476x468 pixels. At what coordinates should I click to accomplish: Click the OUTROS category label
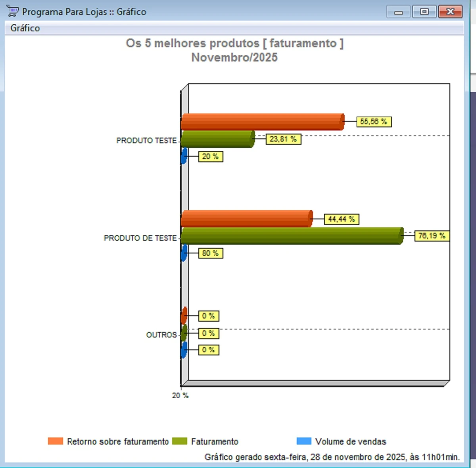161,335
